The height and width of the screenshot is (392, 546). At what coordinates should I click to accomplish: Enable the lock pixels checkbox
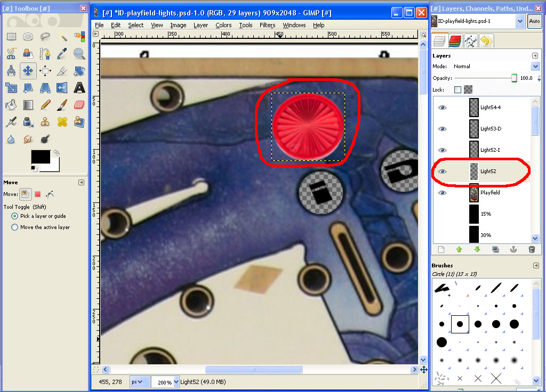coord(457,90)
